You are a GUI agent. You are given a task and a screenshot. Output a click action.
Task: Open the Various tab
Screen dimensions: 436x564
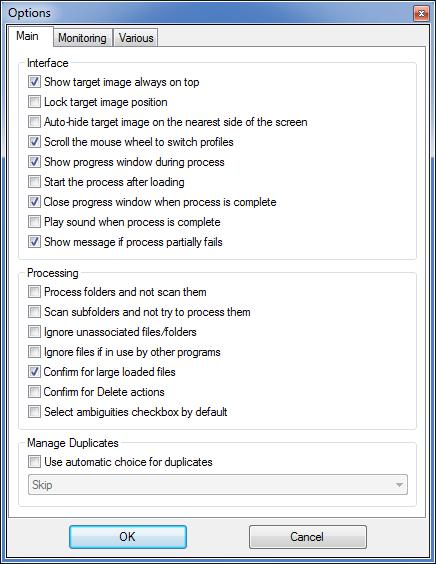point(136,38)
